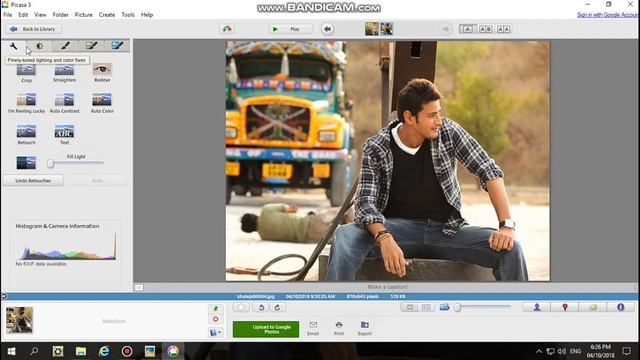Click the photo tray thumbnail

(x=19, y=320)
